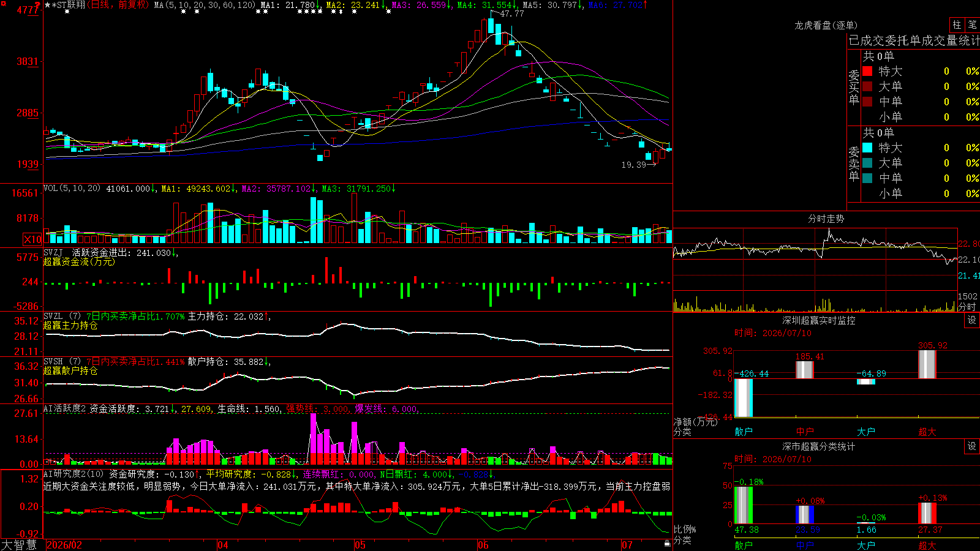
Task: Click the 委买单 section label
Action: pos(854,88)
